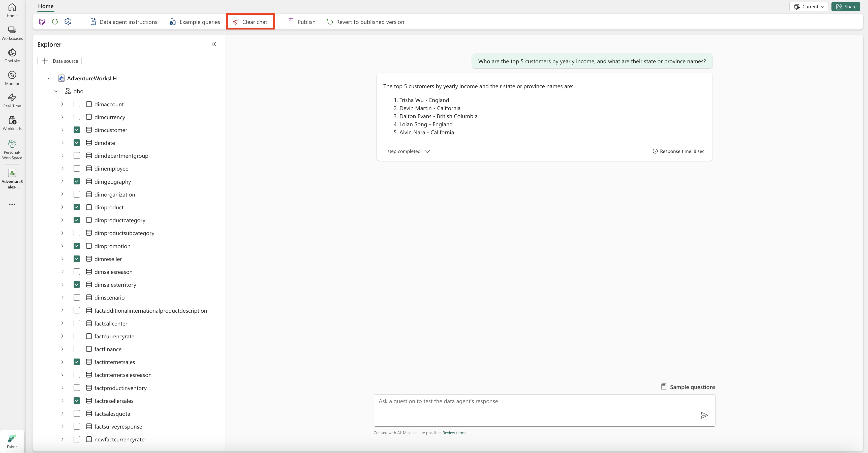Click the user question chat bubble
Viewport: 868px width, 453px height.
tap(592, 61)
